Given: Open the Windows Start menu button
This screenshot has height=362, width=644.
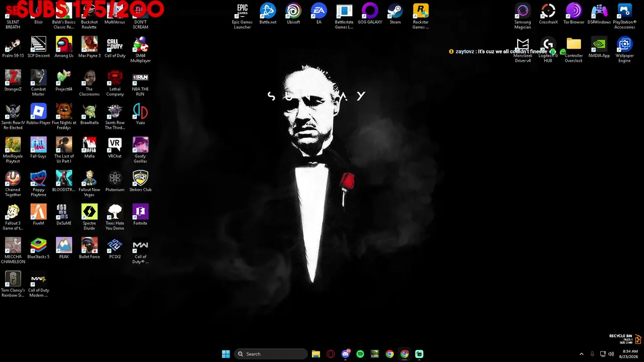Looking at the screenshot, I should (x=226, y=354).
